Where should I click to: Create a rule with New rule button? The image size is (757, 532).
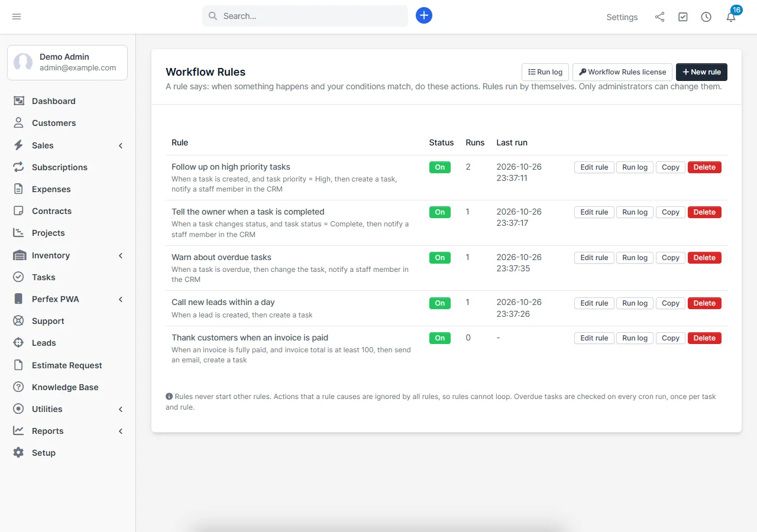pyautogui.click(x=701, y=72)
